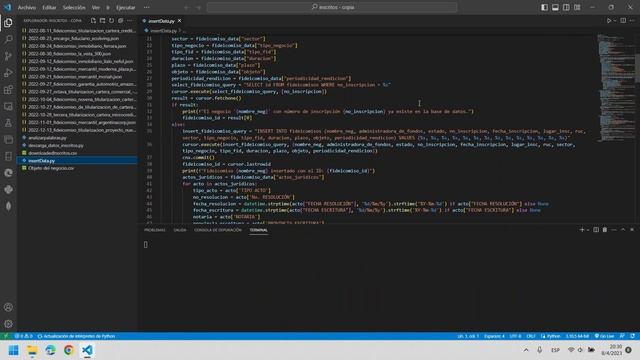Viewport: 640px width, 360px height.
Task: Run the Python file with play button
Action: pos(609,20)
